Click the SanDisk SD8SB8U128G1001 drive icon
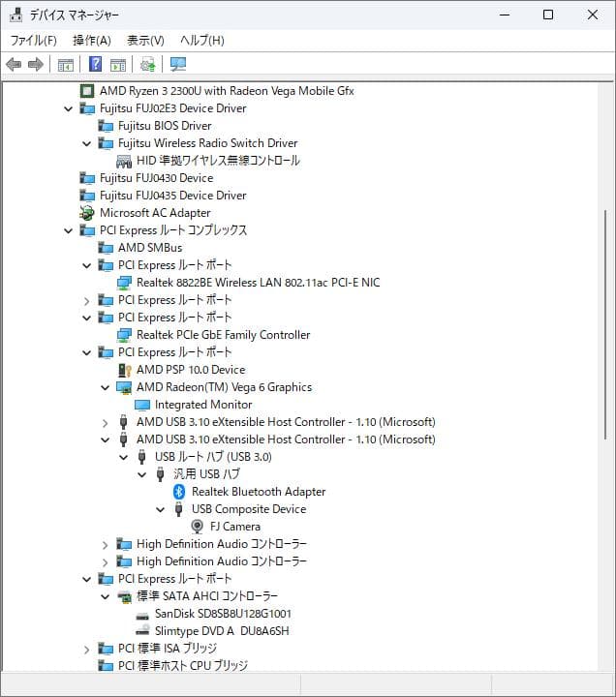 pos(142,615)
